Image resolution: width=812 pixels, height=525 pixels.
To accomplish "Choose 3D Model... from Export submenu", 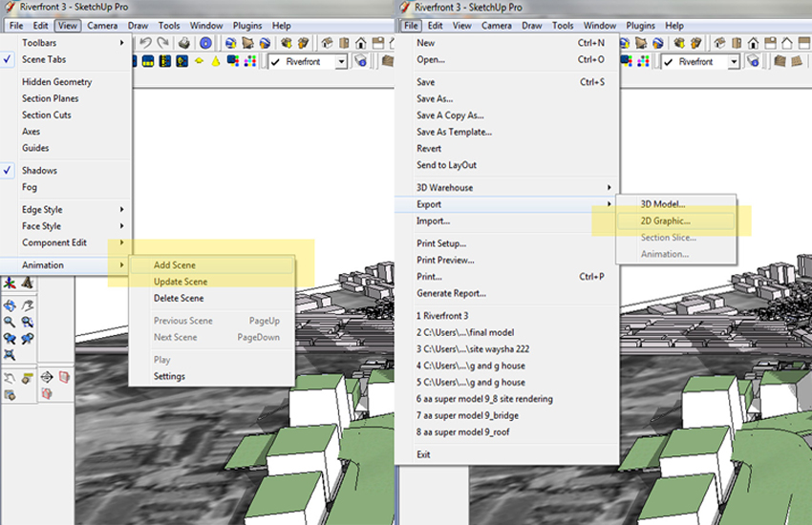I will [x=675, y=204].
